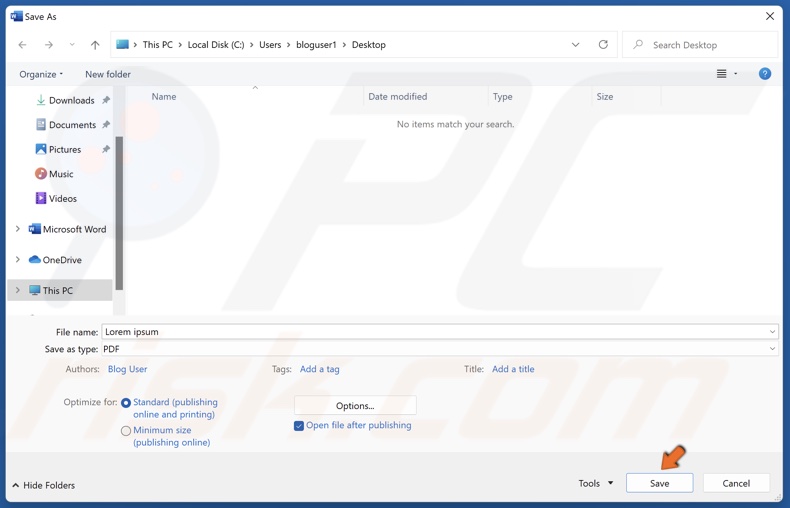Open address bar previous locations dropdown
The height and width of the screenshot is (508, 790).
[575, 45]
